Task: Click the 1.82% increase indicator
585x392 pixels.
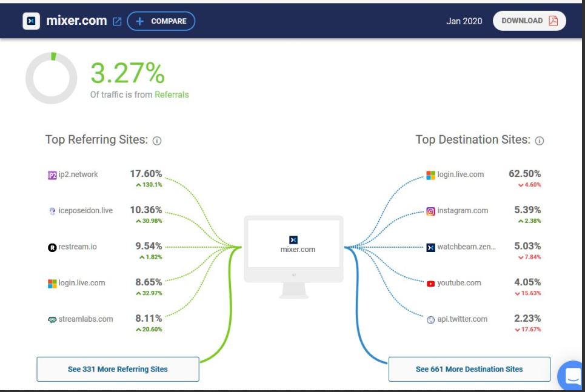Action: click(x=151, y=257)
